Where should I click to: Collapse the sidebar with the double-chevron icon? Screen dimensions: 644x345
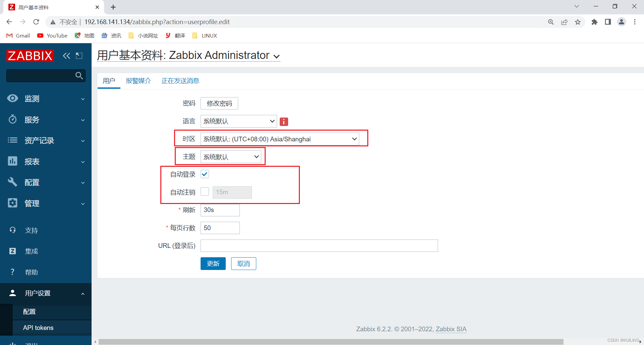(66, 56)
